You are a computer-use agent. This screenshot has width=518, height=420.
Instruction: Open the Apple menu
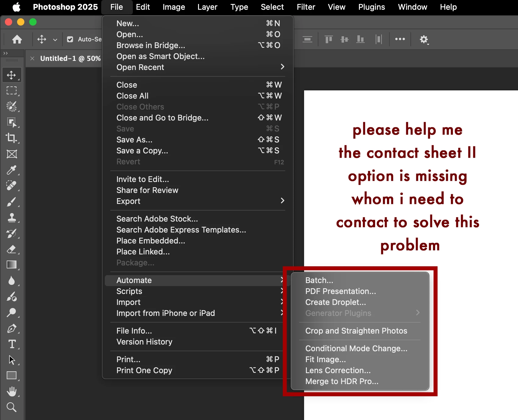[17, 7]
